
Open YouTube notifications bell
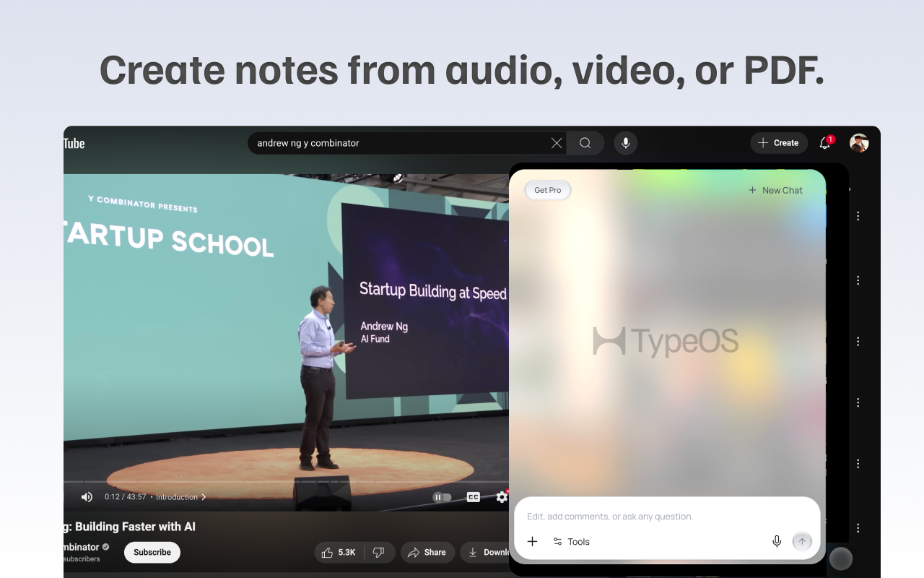pyautogui.click(x=824, y=143)
